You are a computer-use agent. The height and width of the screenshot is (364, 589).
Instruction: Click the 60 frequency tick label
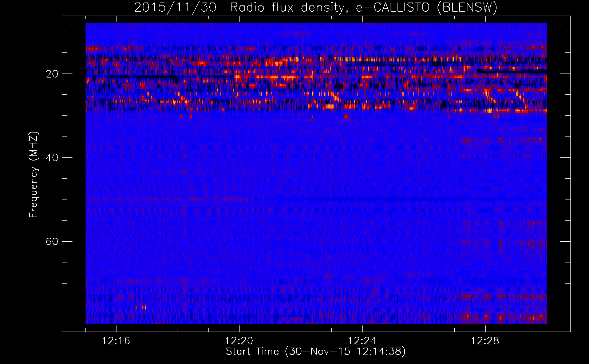pos(52,241)
